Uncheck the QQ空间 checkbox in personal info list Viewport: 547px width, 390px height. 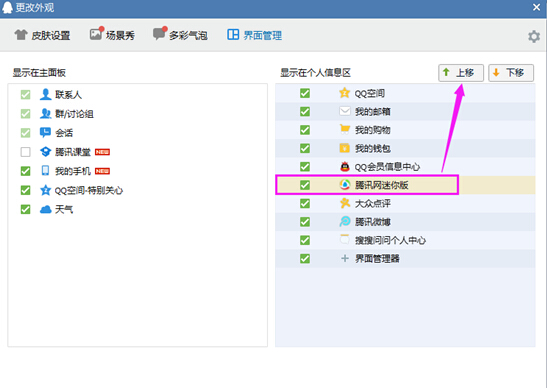coord(305,93)
